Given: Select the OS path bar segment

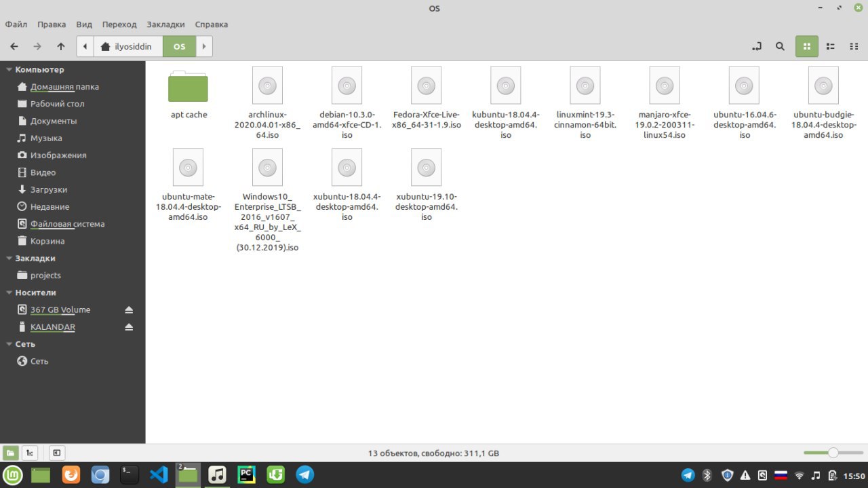Looking at the screenshot, I should [x=179, y=46].
